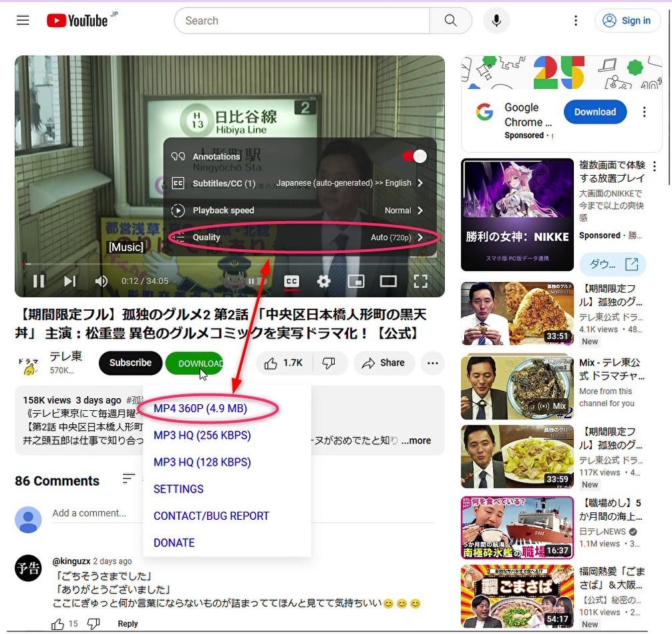Open Playback speed submenu

tap(300, 210)
